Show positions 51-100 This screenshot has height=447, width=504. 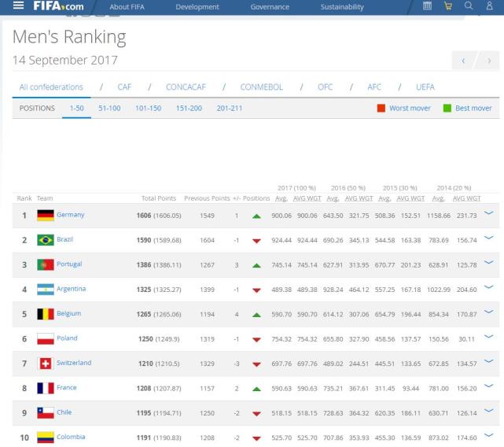pyautogui.click(x=109, y=108)
